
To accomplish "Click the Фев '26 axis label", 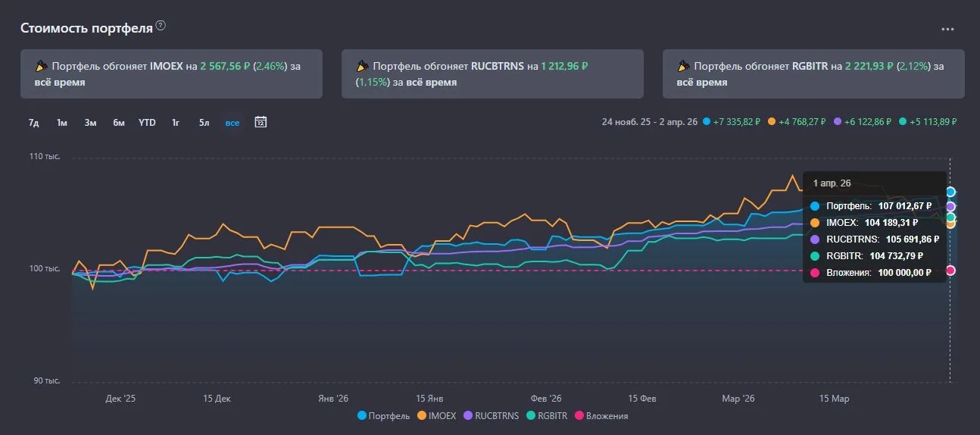I will click(546, 398).
